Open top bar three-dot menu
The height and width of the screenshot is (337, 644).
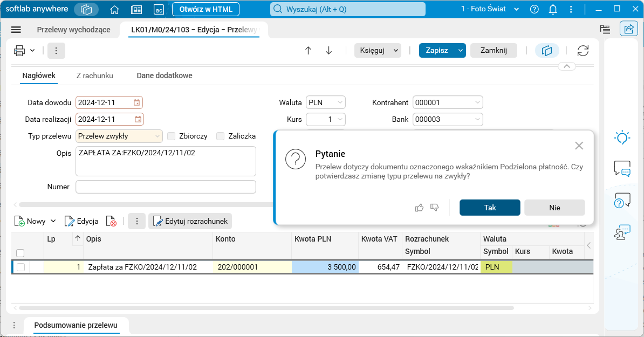click(x=571, y=9)
